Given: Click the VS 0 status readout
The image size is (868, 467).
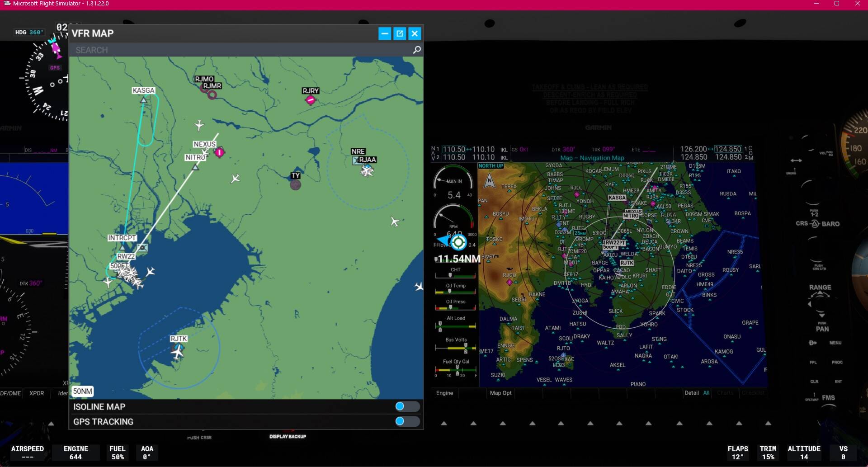Looking at the screenshot, I should click(844, 453).
